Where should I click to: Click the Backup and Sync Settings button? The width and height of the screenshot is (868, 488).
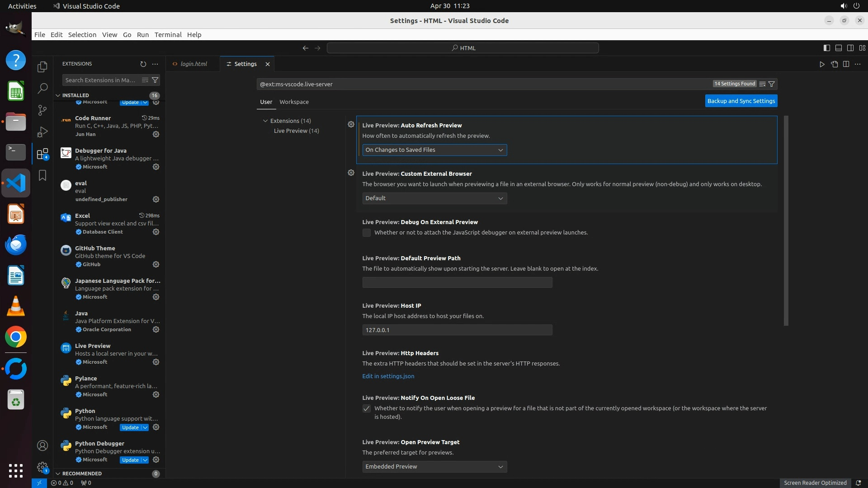(x=741, y=101)
